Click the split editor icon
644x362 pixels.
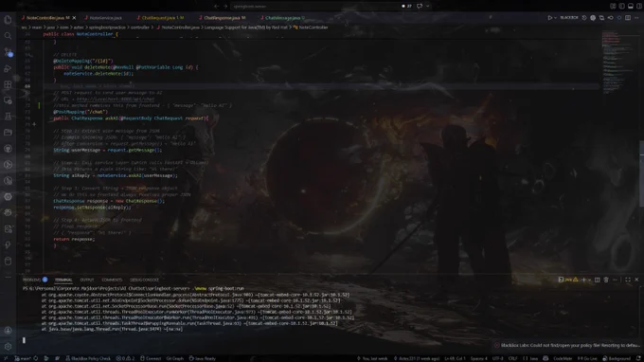(x=628, y=18)
